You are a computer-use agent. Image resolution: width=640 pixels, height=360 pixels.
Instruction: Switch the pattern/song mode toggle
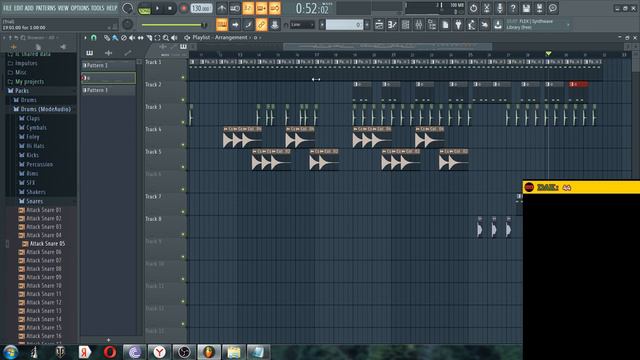point(144,9)
